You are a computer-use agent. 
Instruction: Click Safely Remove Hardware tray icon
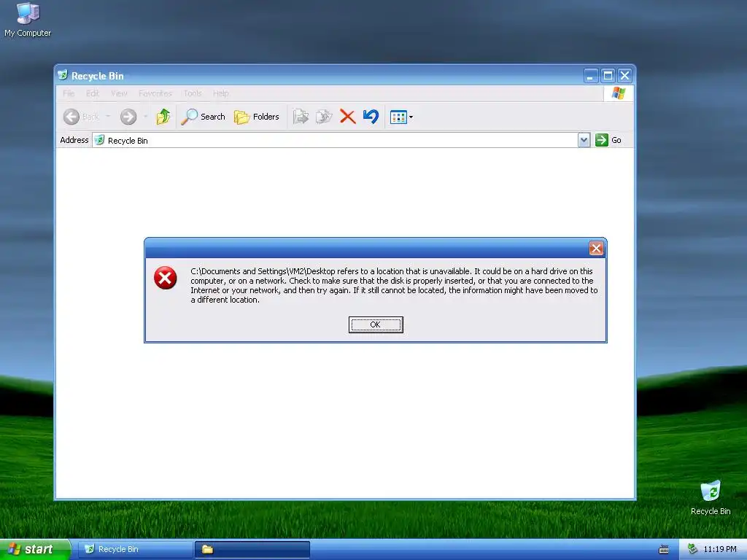[693, 549]
